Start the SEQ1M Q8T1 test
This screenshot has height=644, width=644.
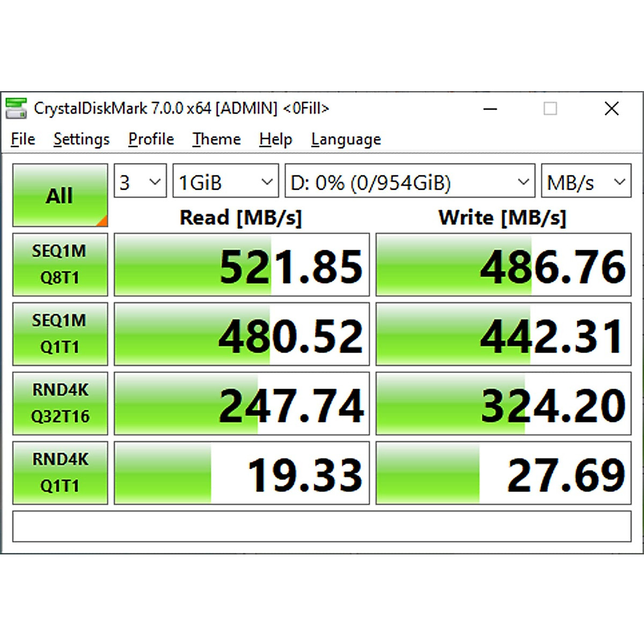click(60, 265)
